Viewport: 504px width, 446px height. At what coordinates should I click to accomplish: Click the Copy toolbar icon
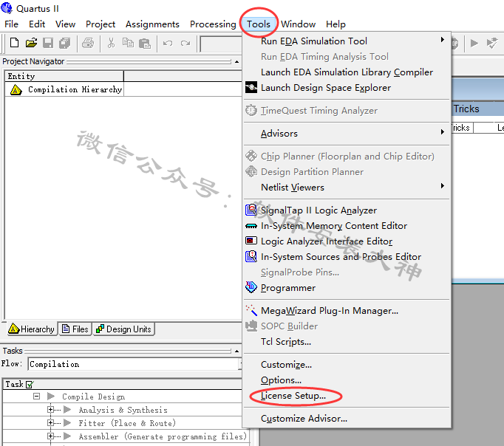coord(128,43)
